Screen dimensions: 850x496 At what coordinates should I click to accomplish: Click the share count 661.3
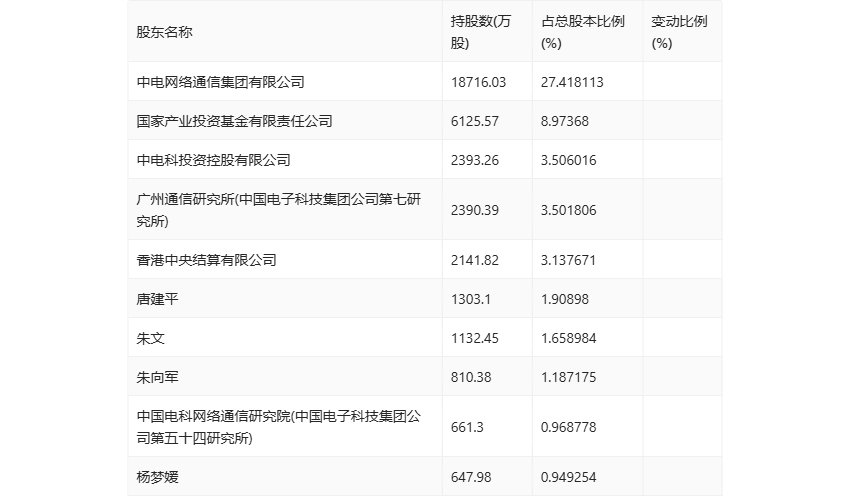[467, 427]
